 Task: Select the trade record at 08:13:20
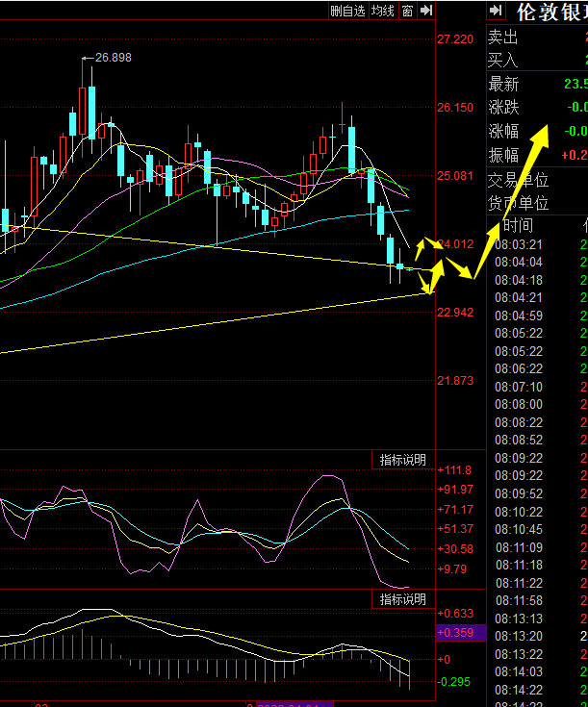point(519,637)
